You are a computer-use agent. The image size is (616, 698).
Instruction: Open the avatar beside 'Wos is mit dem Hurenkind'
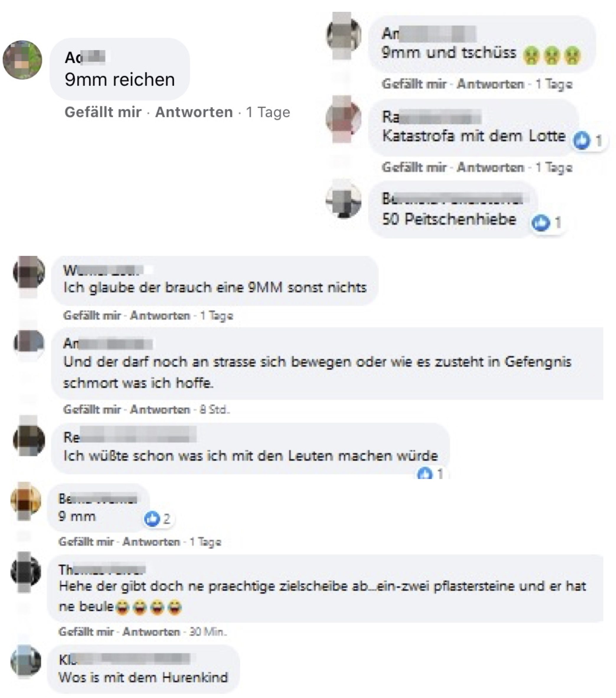tap(26, 661)
